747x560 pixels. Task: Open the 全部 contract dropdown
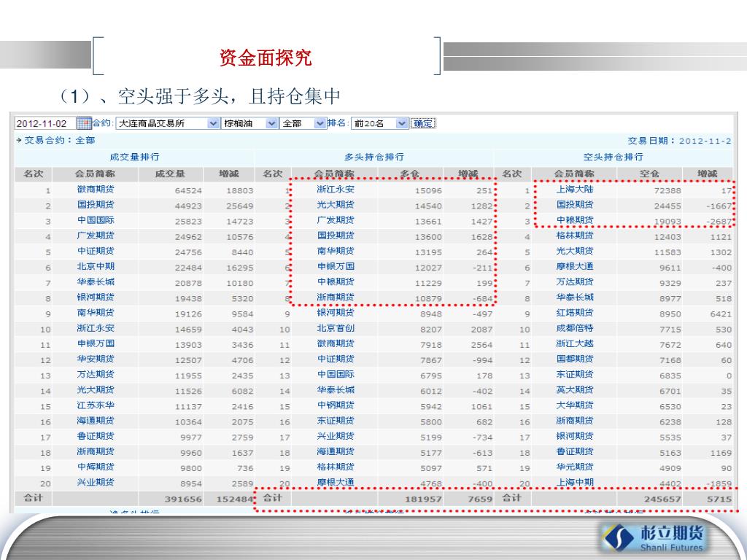pos(303,123)
